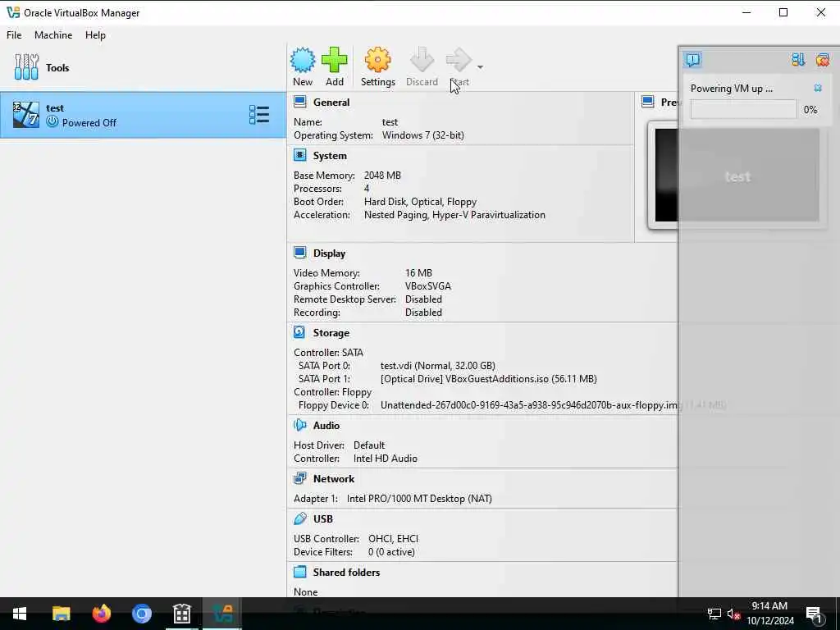This screenshot has width=840, height=630.
Task: Click the Preview section monitor icon
Action: pos(648,102)
